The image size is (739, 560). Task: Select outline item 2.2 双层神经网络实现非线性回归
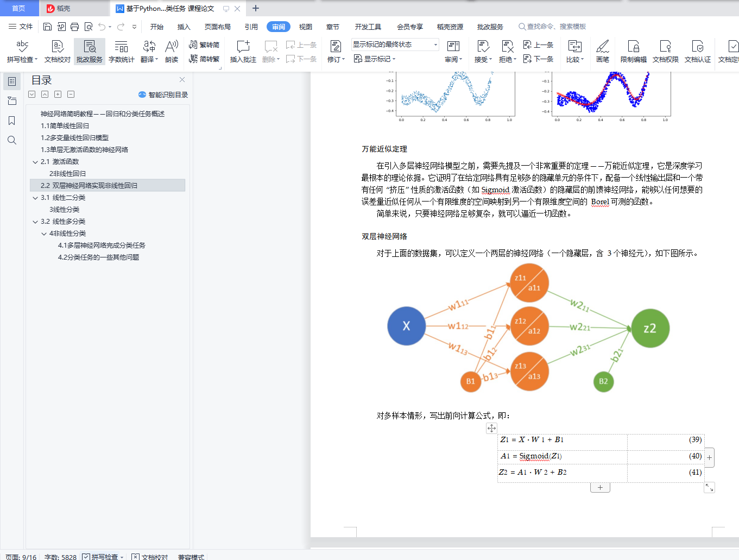[x=108, y=186]
